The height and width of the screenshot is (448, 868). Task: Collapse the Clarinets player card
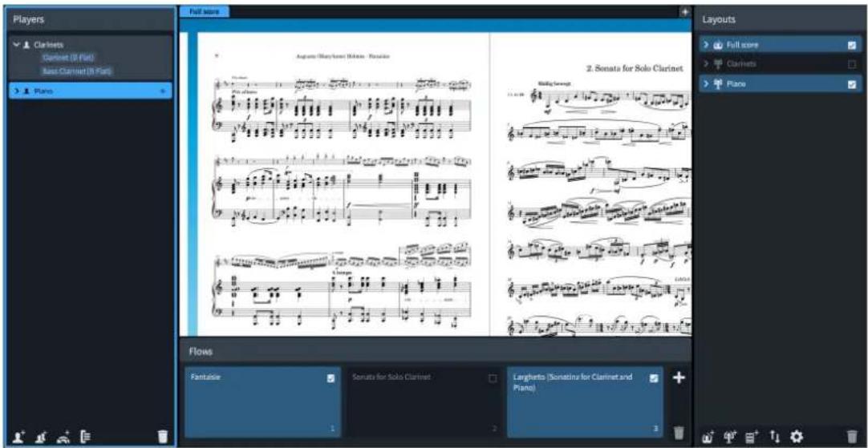coord(17,45)
